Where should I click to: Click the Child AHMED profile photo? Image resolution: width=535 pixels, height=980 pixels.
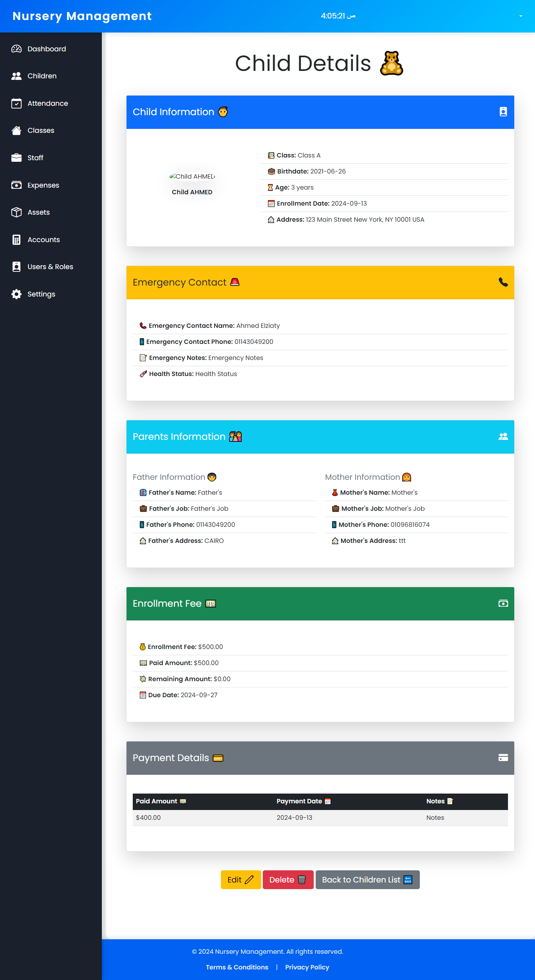[192, 176]
